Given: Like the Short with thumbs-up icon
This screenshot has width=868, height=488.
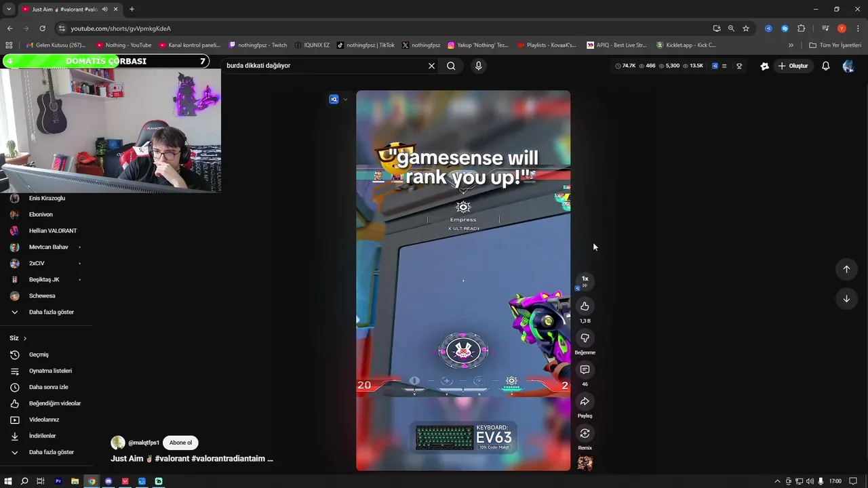Looking at the screenshot, I should [x=585, y=306].
